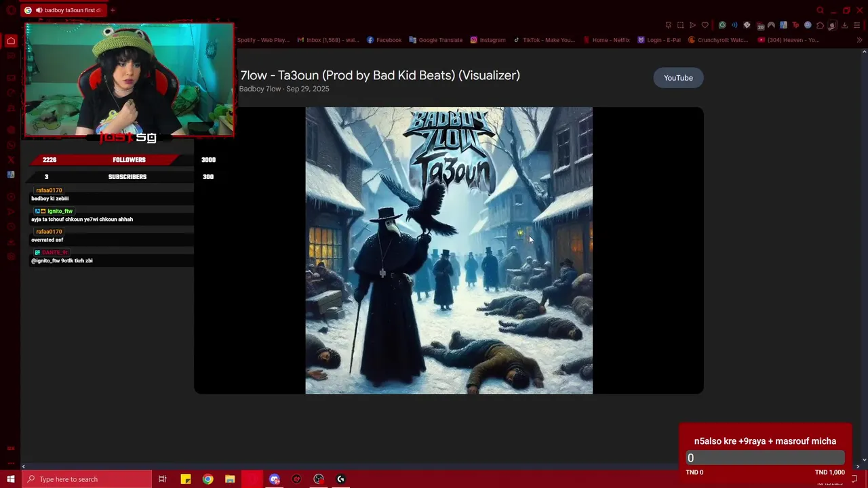
Task: Open the Gmail Inbox bookmark
Action: click(328, 40)
